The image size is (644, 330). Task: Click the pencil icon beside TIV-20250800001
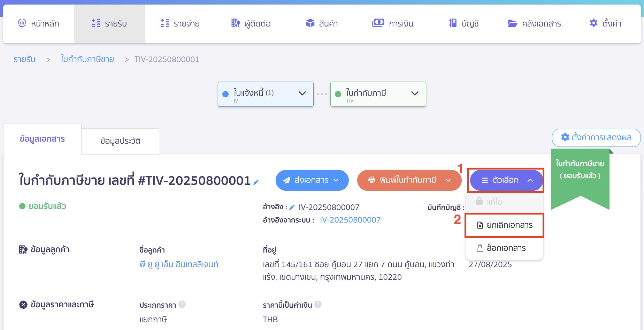[256, 182]
